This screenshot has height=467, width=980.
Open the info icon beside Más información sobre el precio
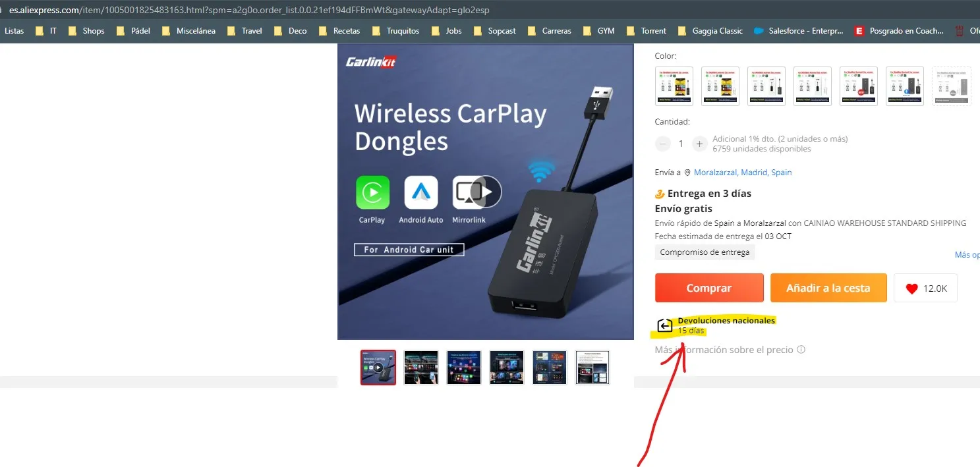point(801,350)
